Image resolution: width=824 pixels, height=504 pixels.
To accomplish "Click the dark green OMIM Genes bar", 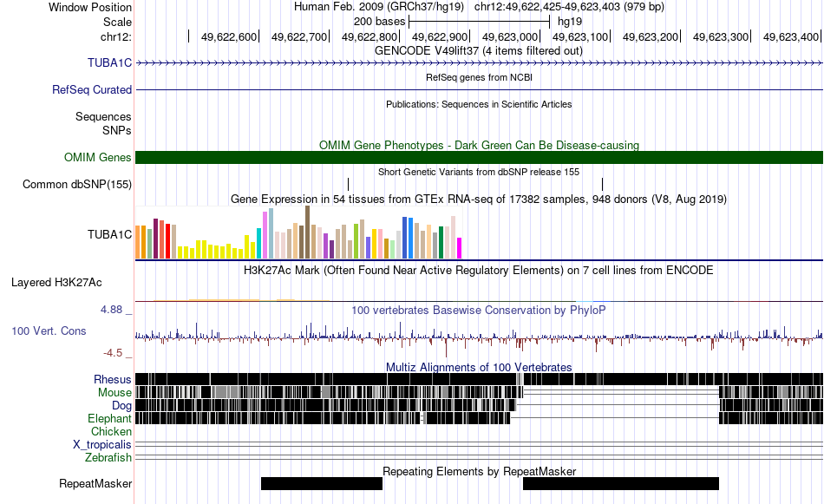I will [479, 157].
